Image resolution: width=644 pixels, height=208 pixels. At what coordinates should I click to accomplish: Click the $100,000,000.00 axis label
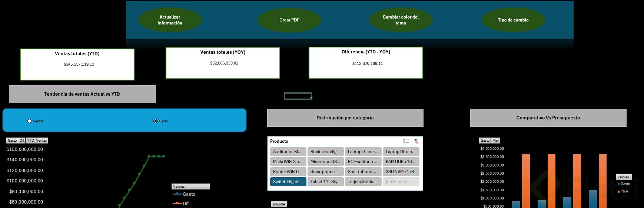pos(25,181)
